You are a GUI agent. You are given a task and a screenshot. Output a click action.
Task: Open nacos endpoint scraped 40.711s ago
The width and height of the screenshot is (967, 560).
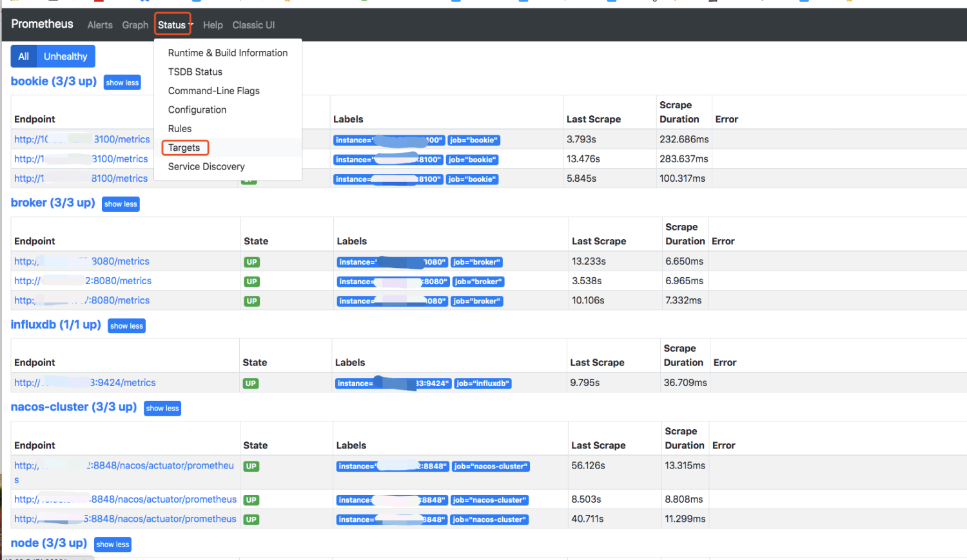point(125,519)
